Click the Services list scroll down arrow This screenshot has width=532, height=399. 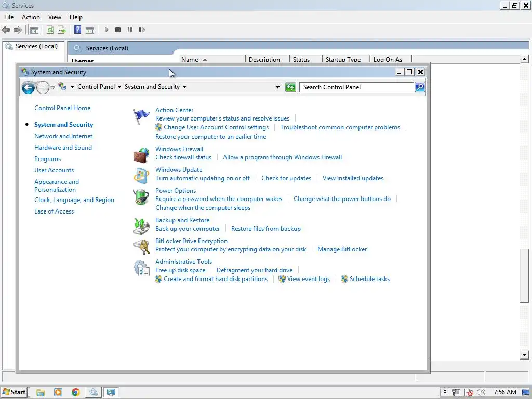[x=524, y=355]
